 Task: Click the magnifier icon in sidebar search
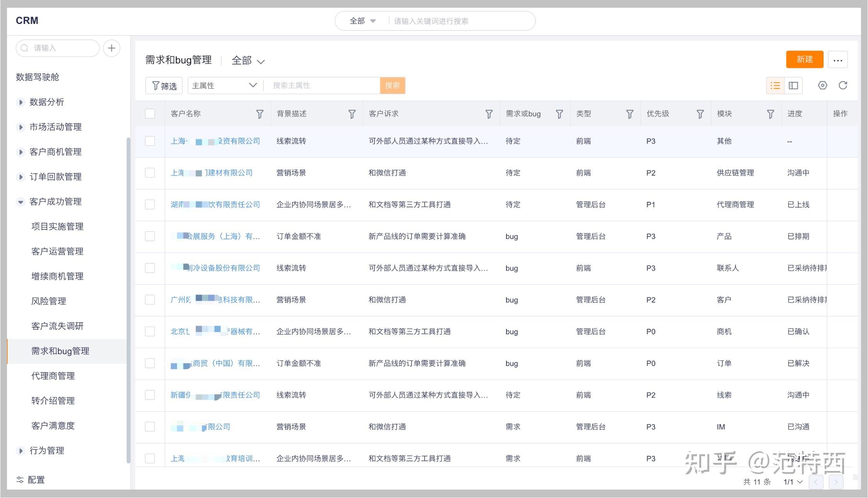(24, 48)
